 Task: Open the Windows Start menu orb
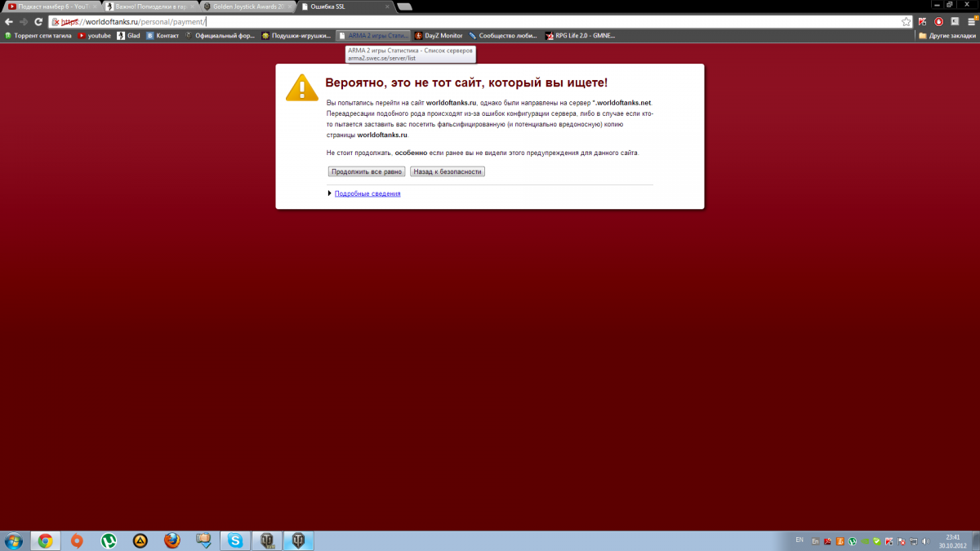[14, 540]
